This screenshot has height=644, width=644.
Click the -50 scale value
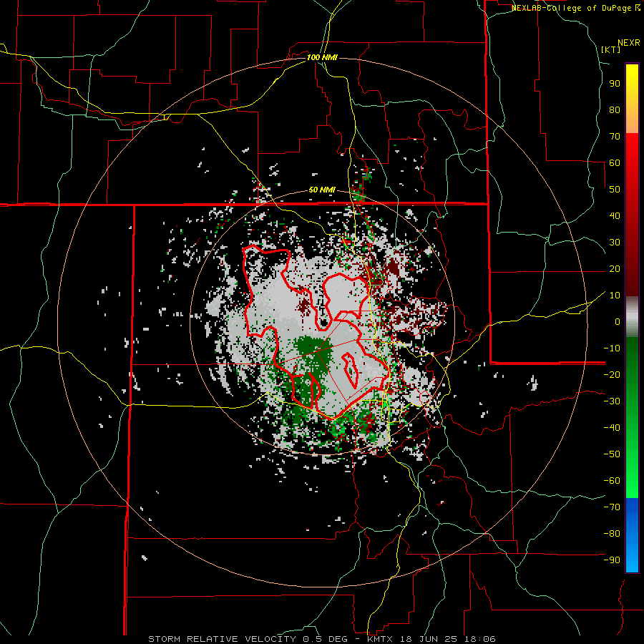pyautogui.click(x=612, y=454)
